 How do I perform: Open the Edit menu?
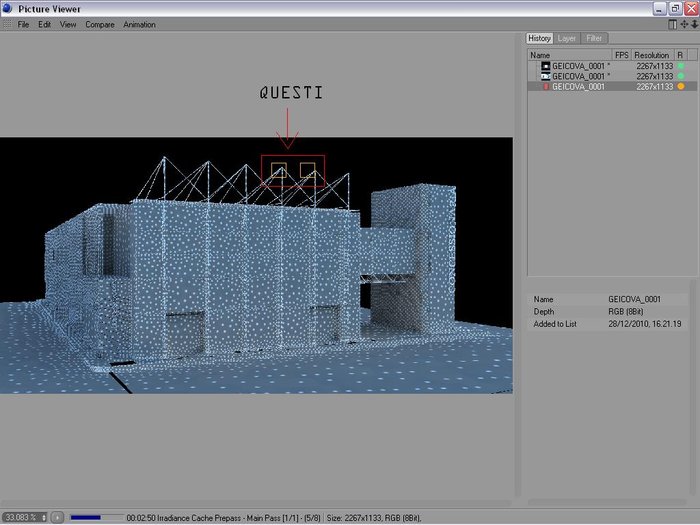tap(44, 25)
